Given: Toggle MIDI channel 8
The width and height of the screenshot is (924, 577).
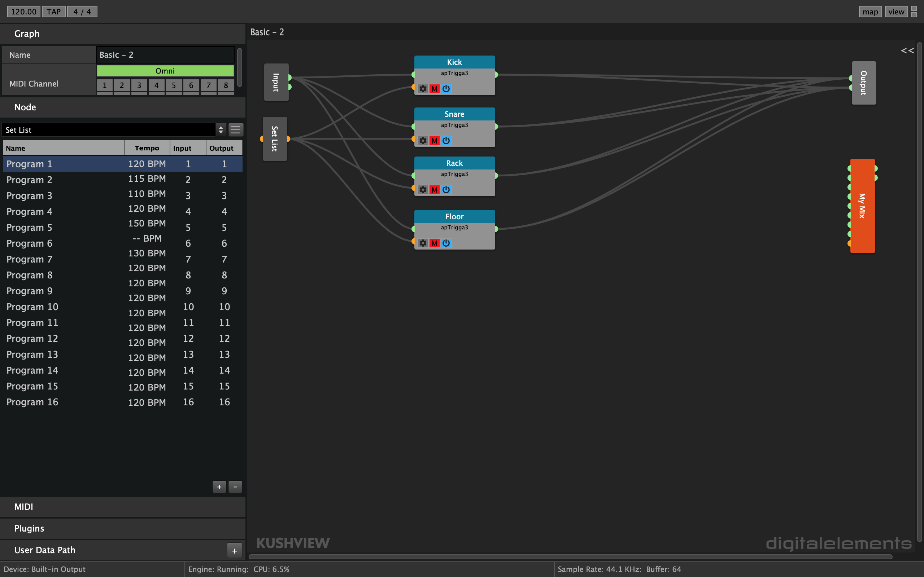Looking at the screenshot, I should point(226,85).
